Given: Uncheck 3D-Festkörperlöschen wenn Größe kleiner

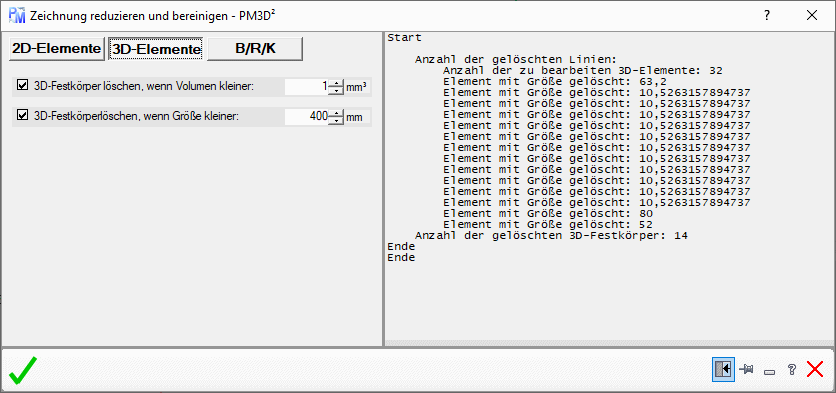Looking at the screenshot, I should [x=22, y=116].
